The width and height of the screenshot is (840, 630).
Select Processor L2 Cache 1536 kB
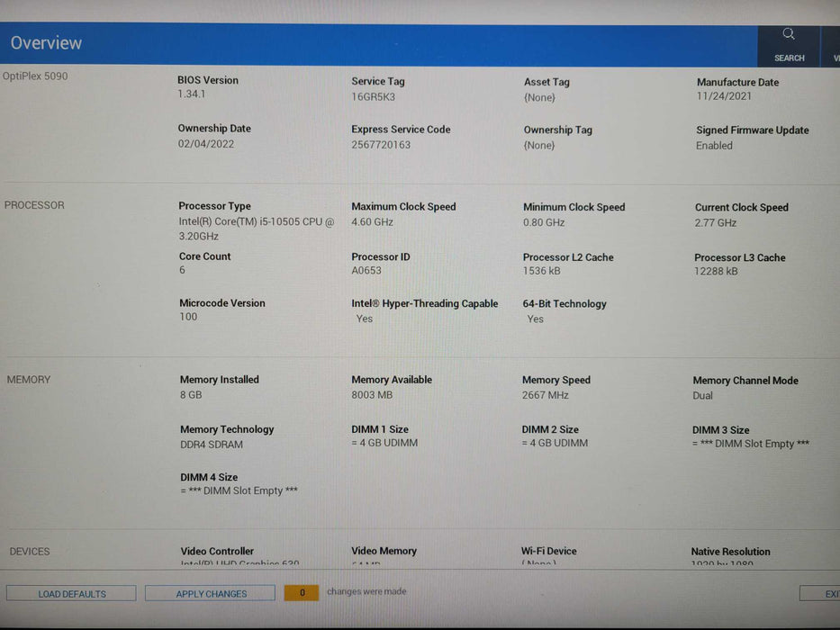542,271
